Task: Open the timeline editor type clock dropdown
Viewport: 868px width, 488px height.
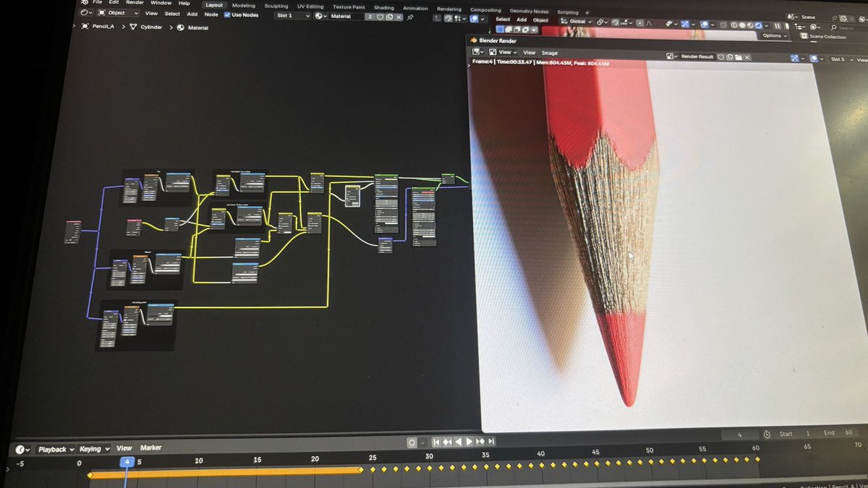Action: 24,450
